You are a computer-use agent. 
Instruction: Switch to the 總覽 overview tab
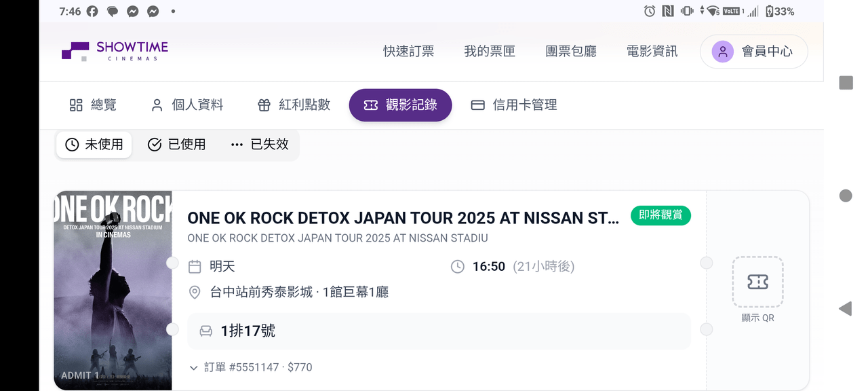click(x=93, y=105)
